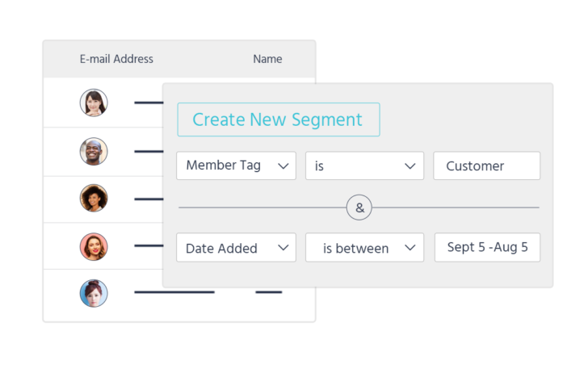Expand the 'is between' operator dropdown
This screenshot has width=588, height=369.
pyautogui.click(x=364, y=248)
